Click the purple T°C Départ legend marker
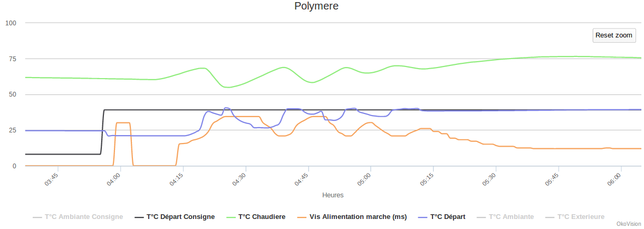 422,217
